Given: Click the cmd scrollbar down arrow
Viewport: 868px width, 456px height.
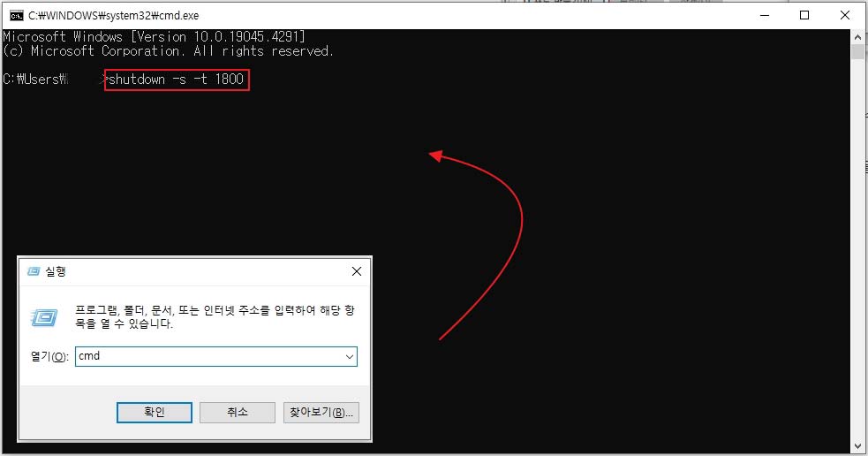Looking at the screenshot, I should [x=858, y=446].
